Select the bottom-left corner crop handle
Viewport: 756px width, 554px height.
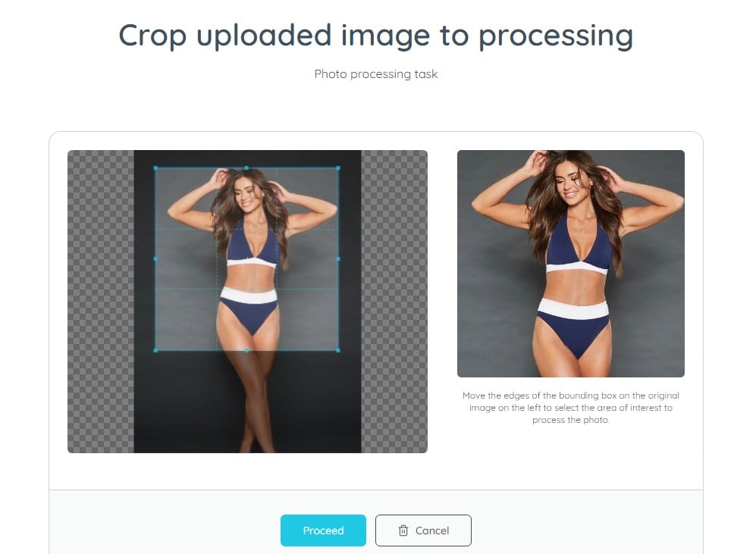(155, 350)
